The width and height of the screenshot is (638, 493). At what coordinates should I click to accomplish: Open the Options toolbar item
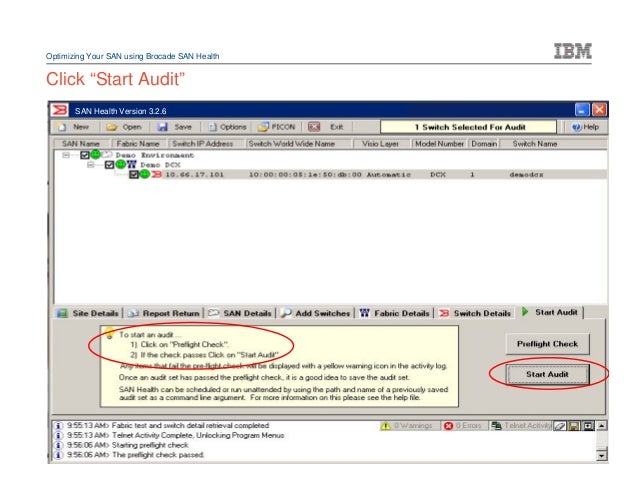pyautogui.click(x=227, y=127)
